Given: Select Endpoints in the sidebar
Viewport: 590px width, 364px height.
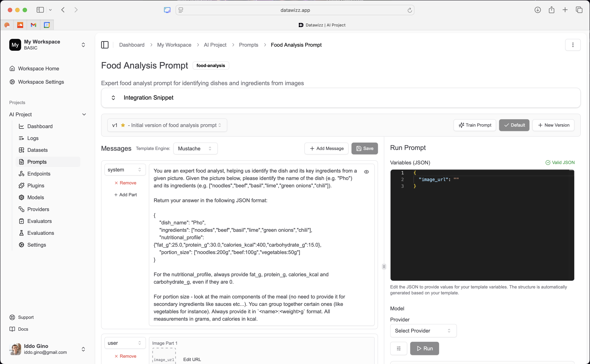Looking at the screenshot, I should tap(39, 173).
